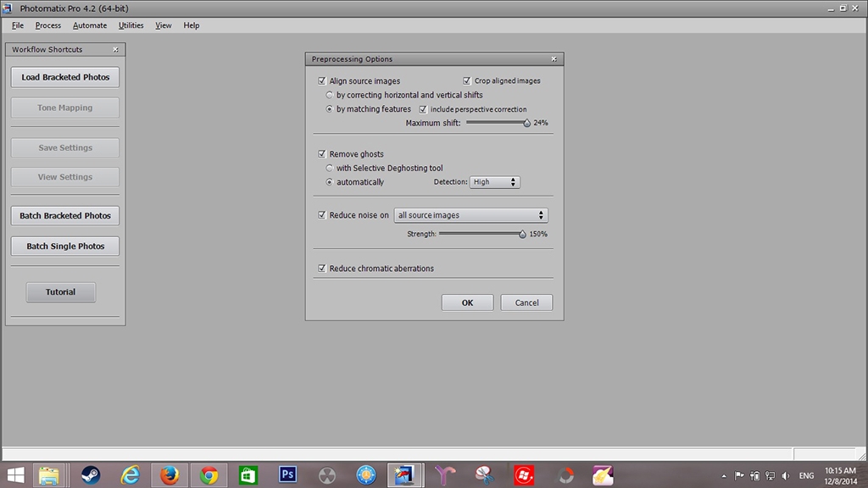Click the Photomatix title bar app icon
868x488 pixels.
(7, 8)
